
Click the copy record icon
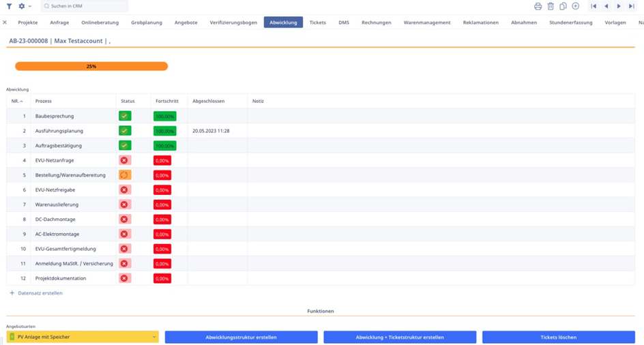point(563,6)
